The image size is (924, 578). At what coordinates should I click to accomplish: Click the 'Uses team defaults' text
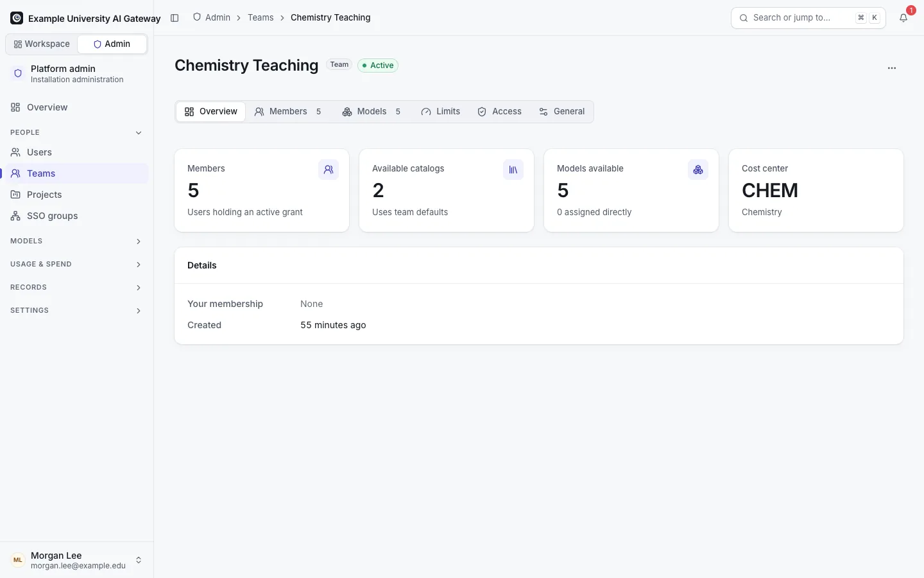(x=410, y=212)
